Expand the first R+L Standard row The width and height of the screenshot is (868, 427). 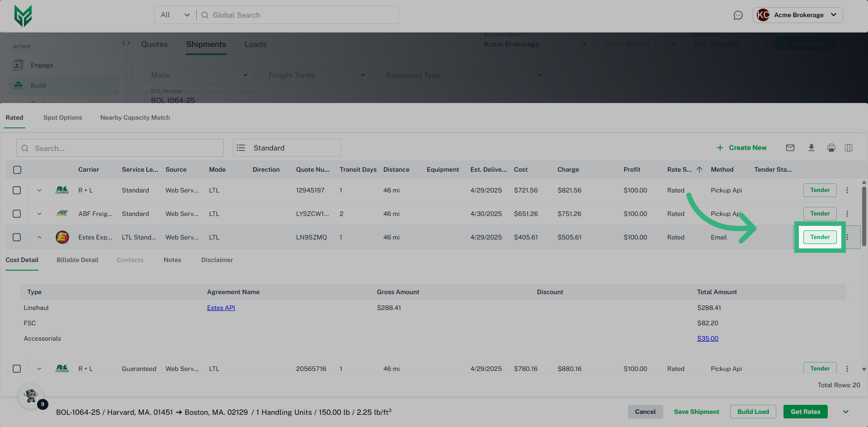(x=39, y=190)
